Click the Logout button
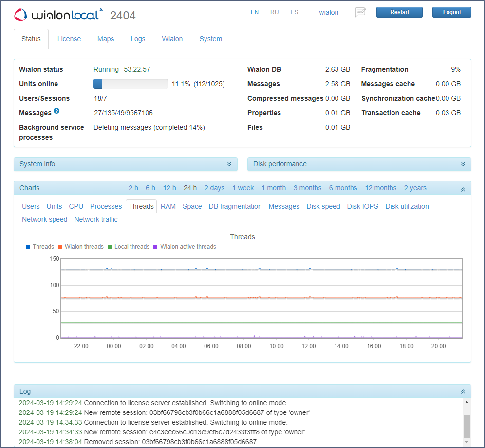Viewport: 485px width, 448px height. 451,12
